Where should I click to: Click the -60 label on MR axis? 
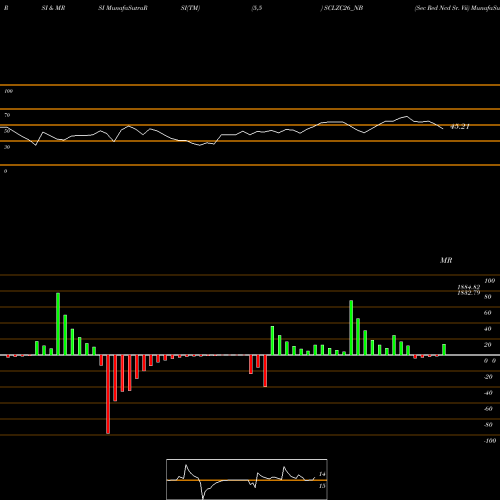tap(488, 409)
